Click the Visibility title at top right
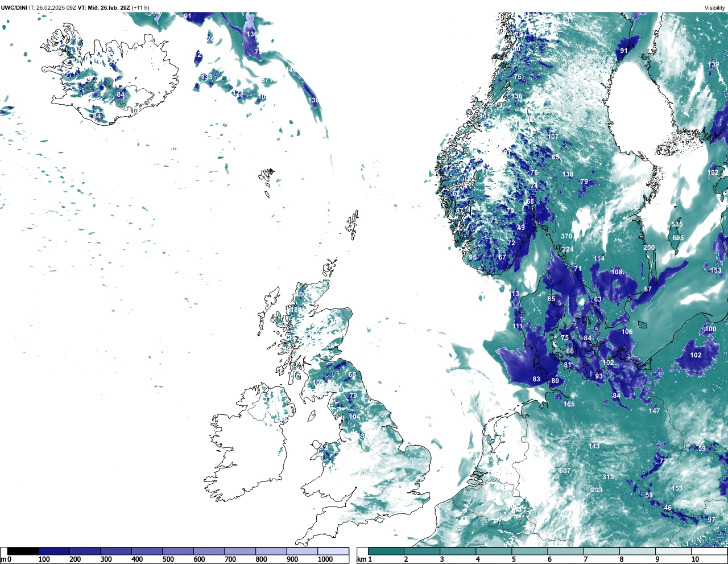Image resolution: width=728 pixels, height=564 pixels. pyautogui.click(x=714, y=7)
